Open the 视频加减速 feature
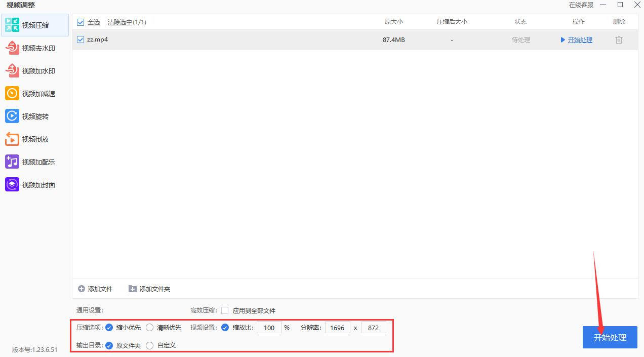 click(x=34, y=93)
